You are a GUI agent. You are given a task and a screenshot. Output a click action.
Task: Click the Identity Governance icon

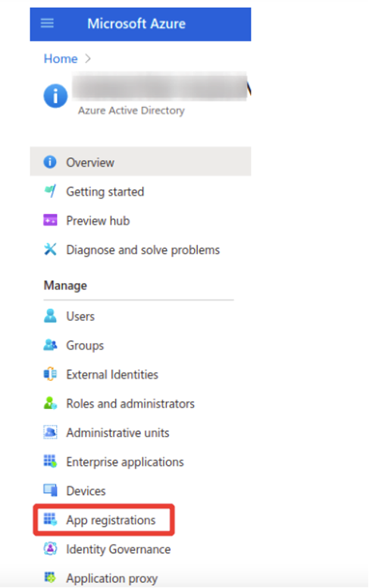pos(50,549)
